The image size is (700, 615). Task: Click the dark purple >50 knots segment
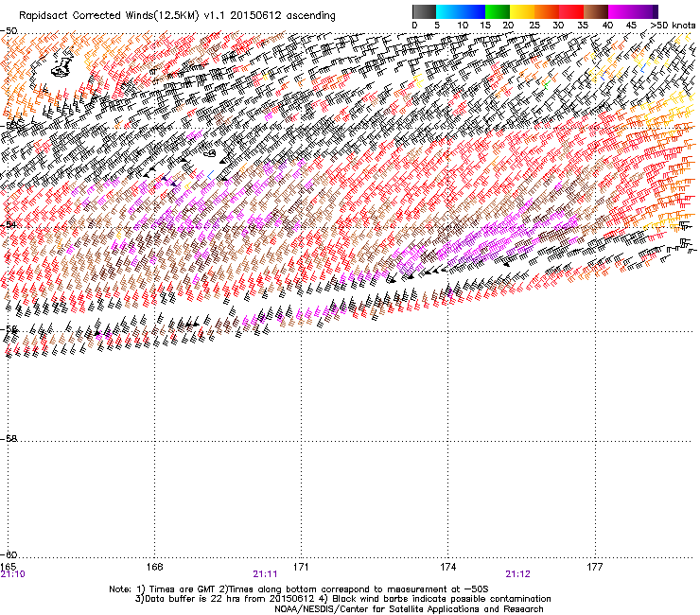[x=655, y=11]
